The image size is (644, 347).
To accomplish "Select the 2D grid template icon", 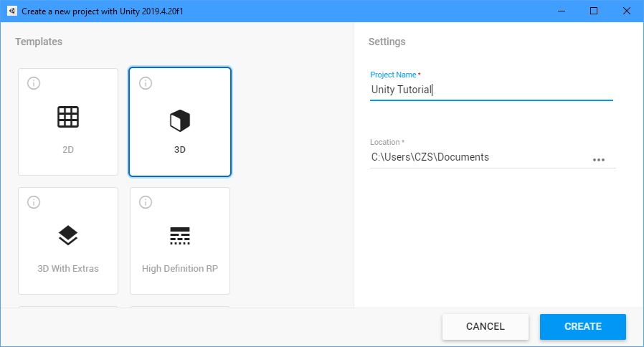I will [68, 117].
